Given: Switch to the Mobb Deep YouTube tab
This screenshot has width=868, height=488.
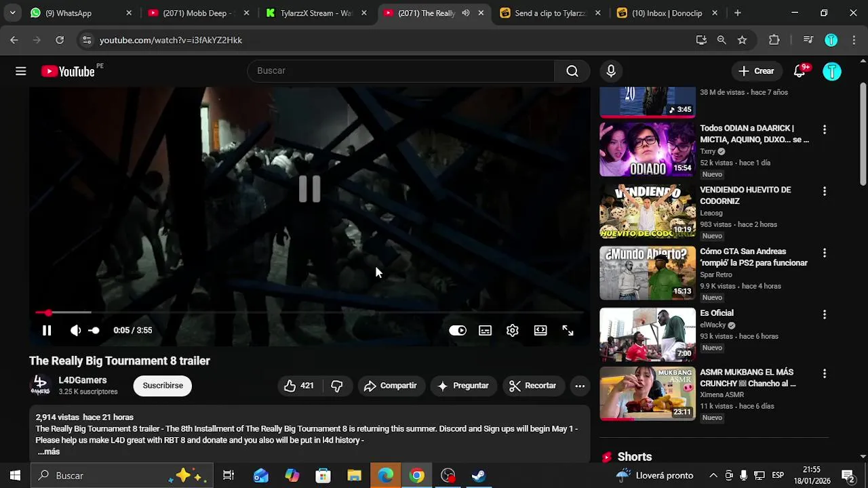Looking at the screenshot, I should click(x=199, y=13).
